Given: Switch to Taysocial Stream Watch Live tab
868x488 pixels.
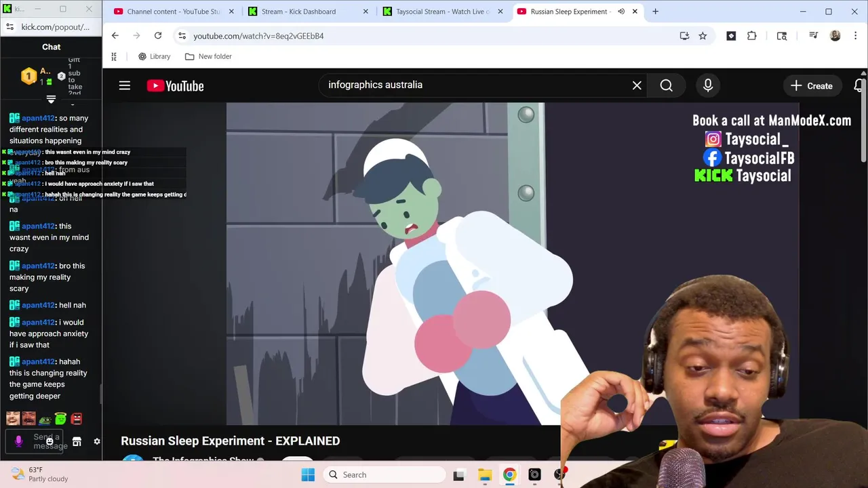Looking at the screenshot, I should (443, 12).
